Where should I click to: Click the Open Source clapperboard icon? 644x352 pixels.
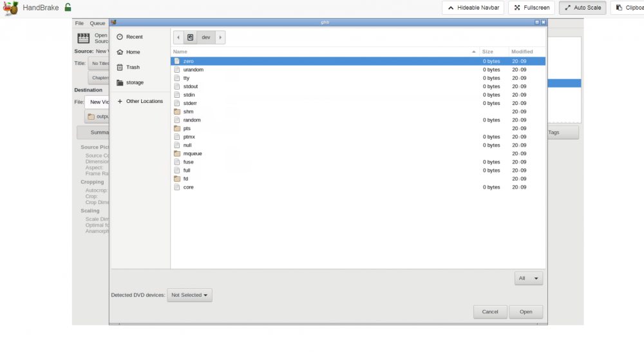pos(83,38)
